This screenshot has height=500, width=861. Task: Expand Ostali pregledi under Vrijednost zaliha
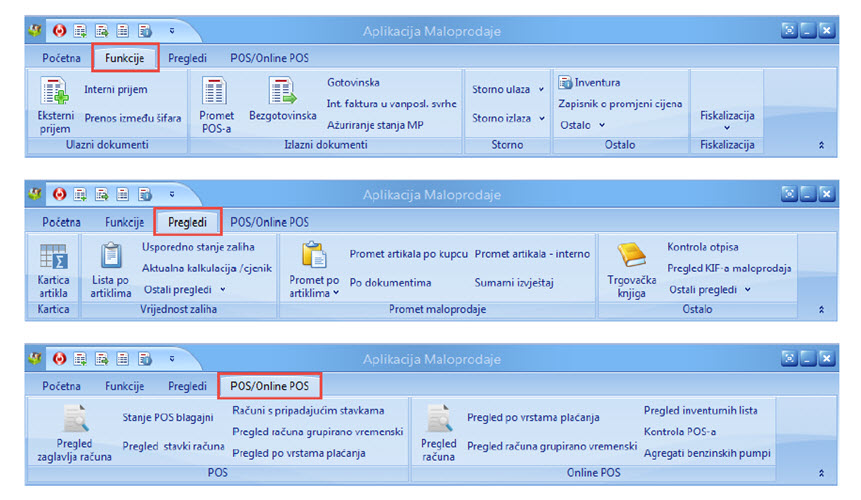[184, 290]
